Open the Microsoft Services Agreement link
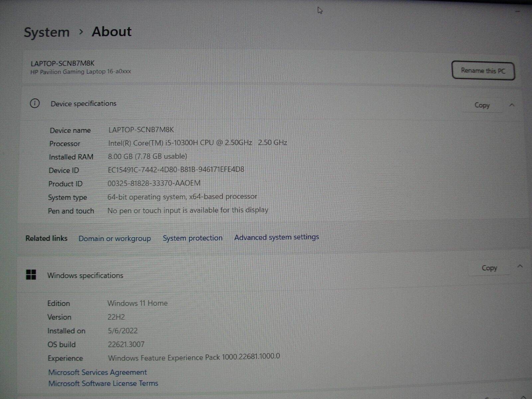Image resolution: width=532 pixels, height=399 pixels. (97, 372)
